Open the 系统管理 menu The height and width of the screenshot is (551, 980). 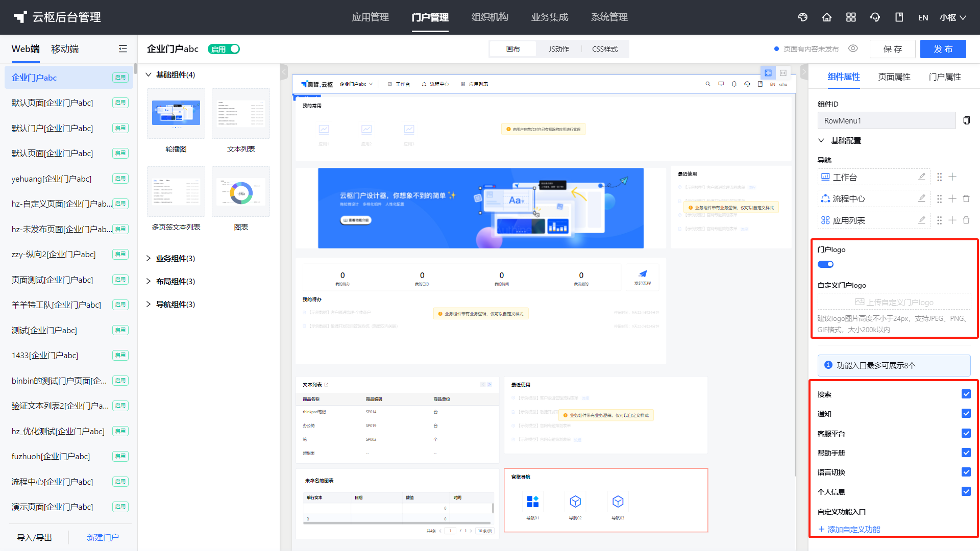click(609, 17)
